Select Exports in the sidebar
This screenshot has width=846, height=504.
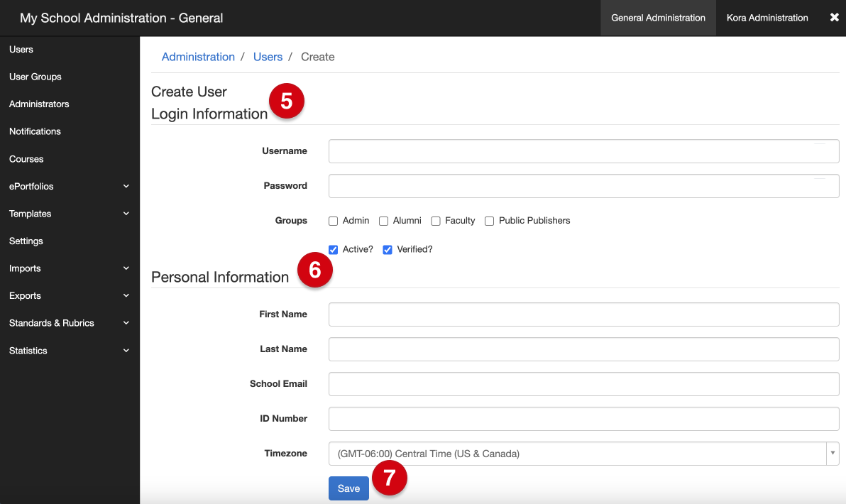coord(25,296)
